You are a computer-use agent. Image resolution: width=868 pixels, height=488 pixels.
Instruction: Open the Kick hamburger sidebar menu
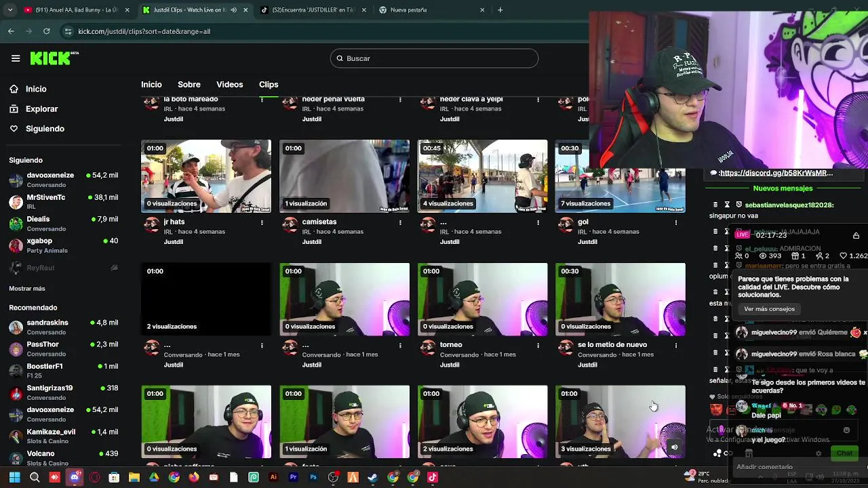point(16,58)
